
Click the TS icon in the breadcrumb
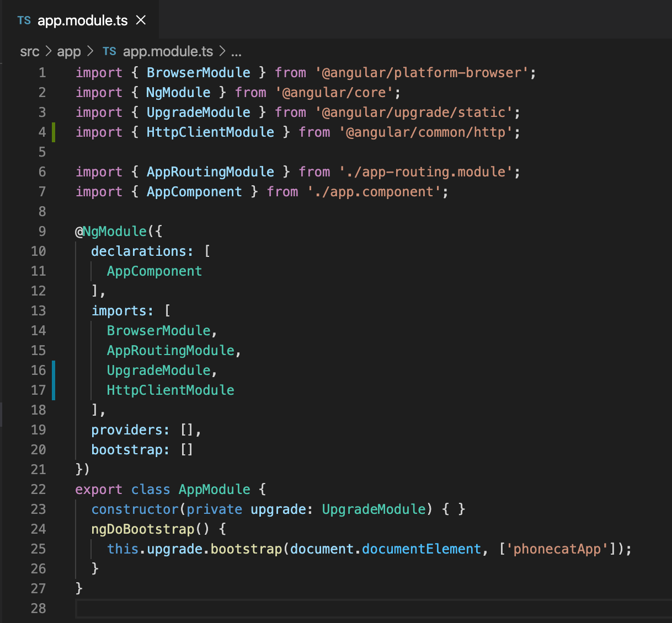pos(109,51)
